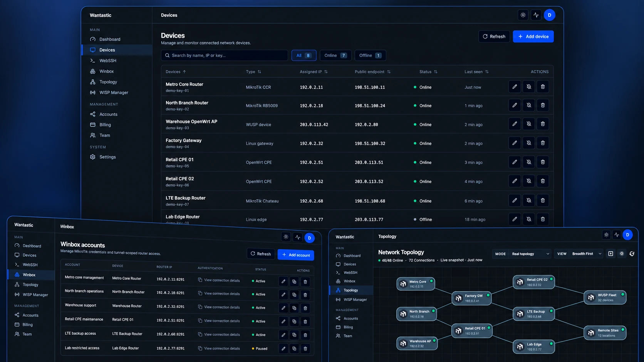Screen dimensions: 644x362
Task: Refresh the Winbox accounts list
Action: tap(260, 254)
